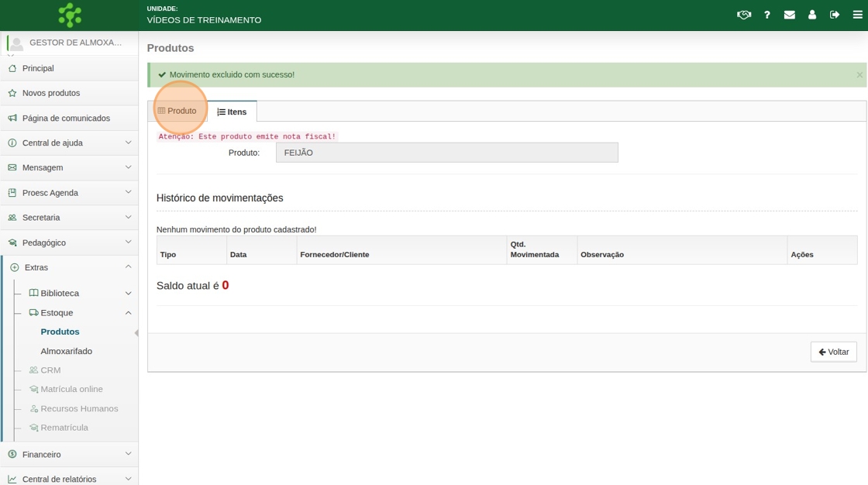This screenshot has width=868, height=485.
Task: Expand Secretaria menu chevron
Action: coord(128,217)
